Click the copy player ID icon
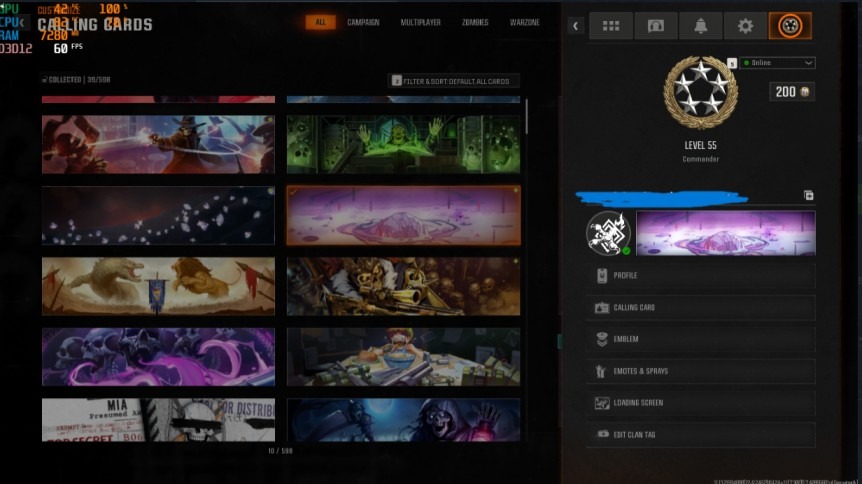 [809, 195]
